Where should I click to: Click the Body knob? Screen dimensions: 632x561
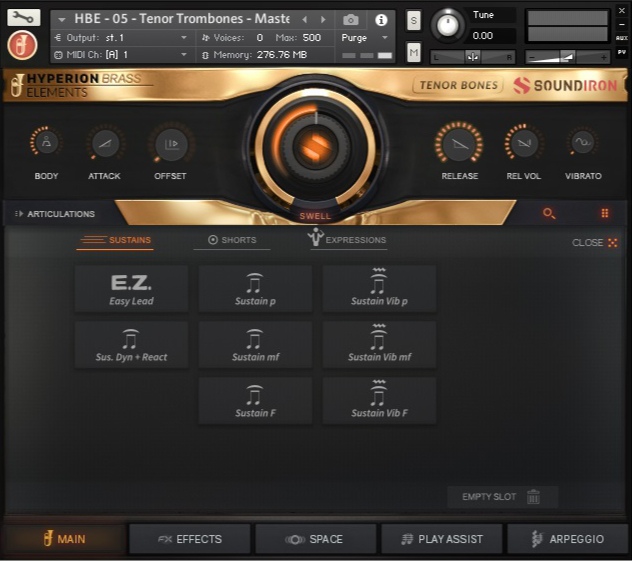[x=46, y=142]
